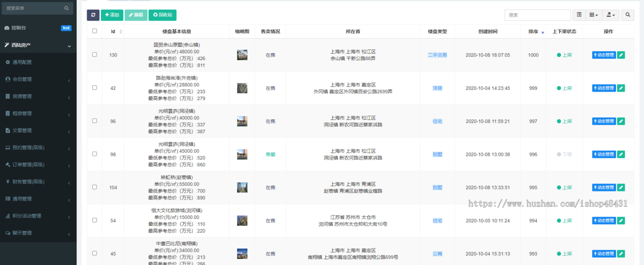644x265 pixels.
Task: Toggle 下架 status for row Id 98
Action: pyautogui.click(x=564, y=154)
